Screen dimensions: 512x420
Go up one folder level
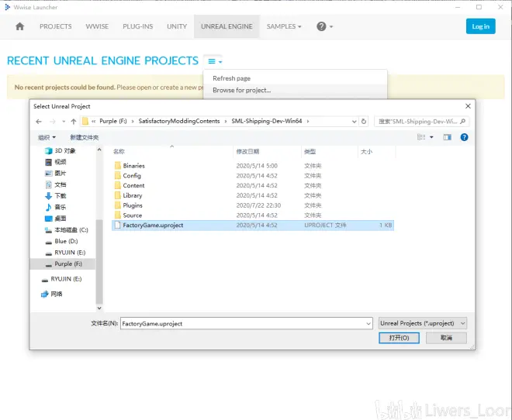tap(74, 122)
